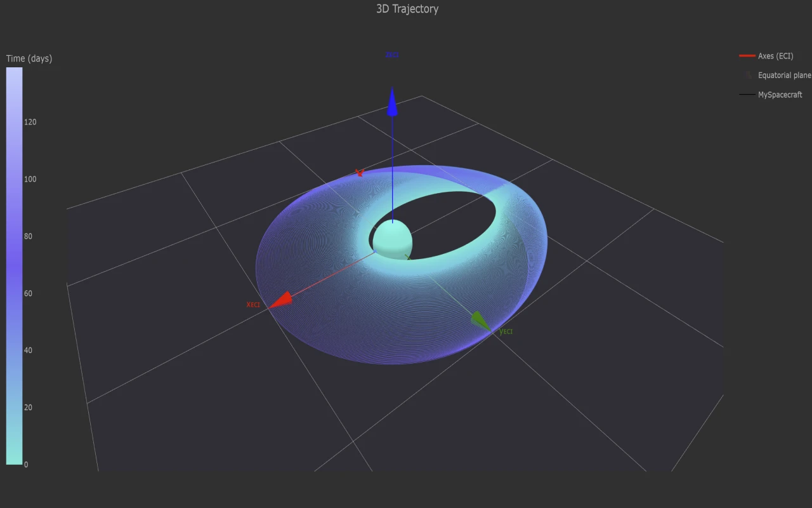The height and width of the screenshot is (508, 812).
Task: Click the green Y-axis arrowhead
Action: 481,321
